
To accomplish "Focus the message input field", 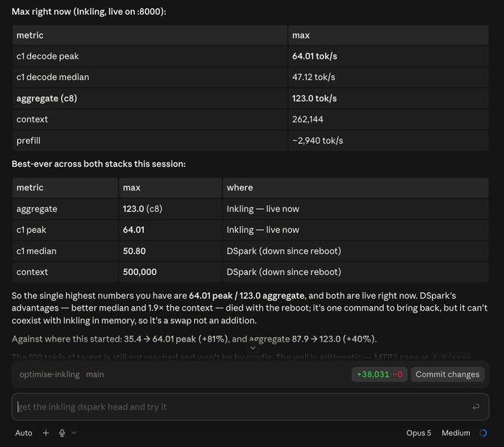I will (x=250, y=407).
